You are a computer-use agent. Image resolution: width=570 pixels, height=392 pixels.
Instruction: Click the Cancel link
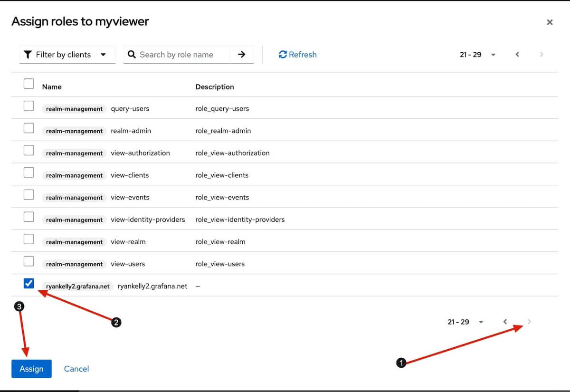(76, 369)
